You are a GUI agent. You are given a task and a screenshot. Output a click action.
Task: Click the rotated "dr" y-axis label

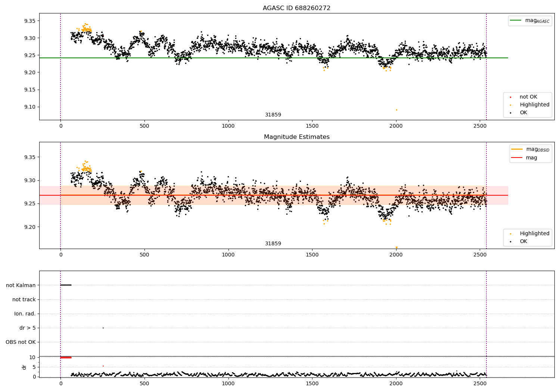24,367
